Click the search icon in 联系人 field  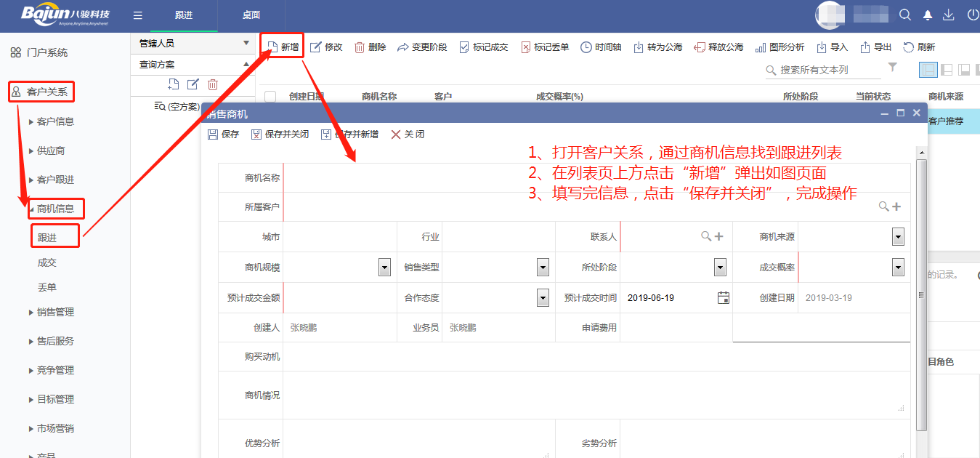(x=705, y=236)
